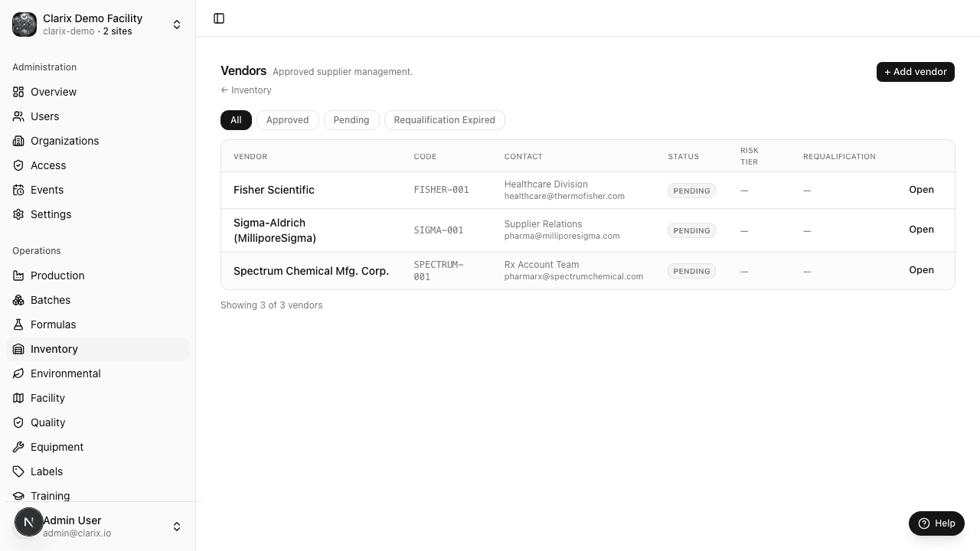Navigate to Equipment

click(x=97, y=447)
